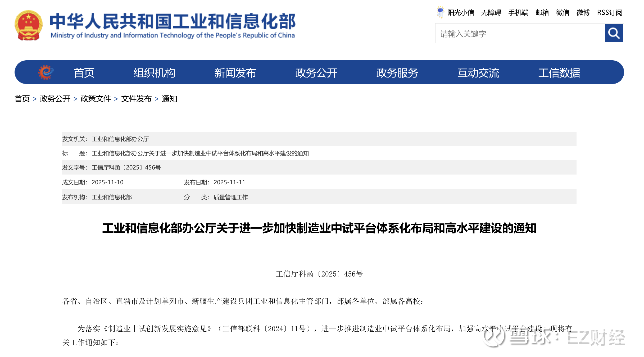Viewport: 644px width, 357px height.
Task: Click the gear logo in the navigation bar
Action: (46, 72)
